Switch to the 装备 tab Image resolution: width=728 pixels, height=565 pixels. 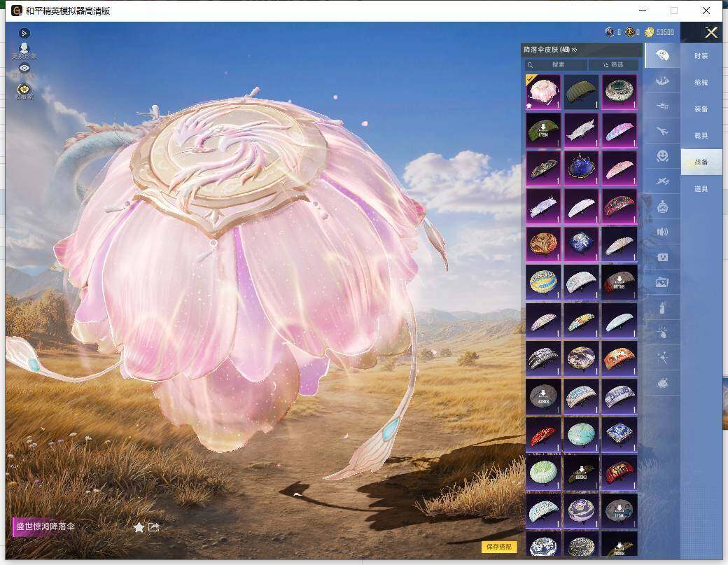[701, 109]
